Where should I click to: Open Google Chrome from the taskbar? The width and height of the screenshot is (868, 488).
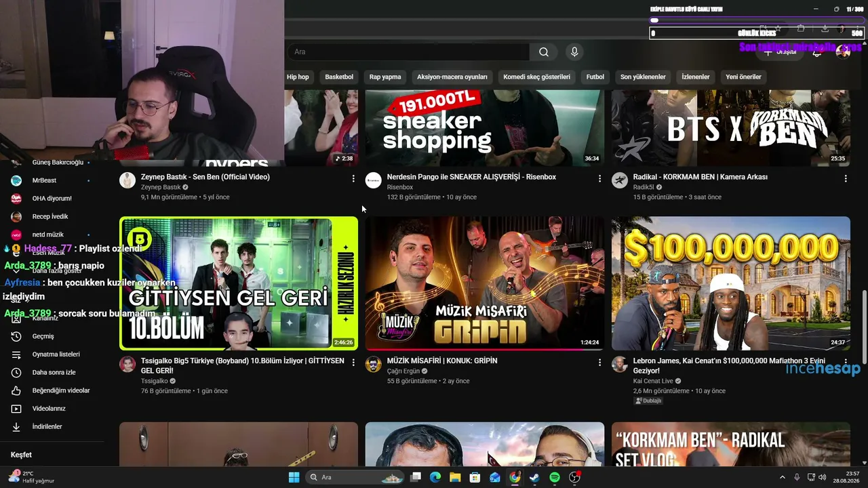pos(515,477)
